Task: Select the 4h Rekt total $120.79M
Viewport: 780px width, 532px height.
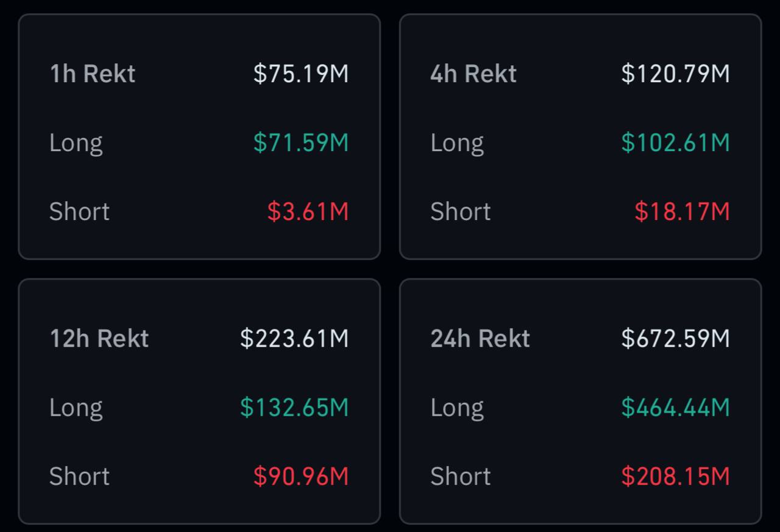Action: point(675,74)
